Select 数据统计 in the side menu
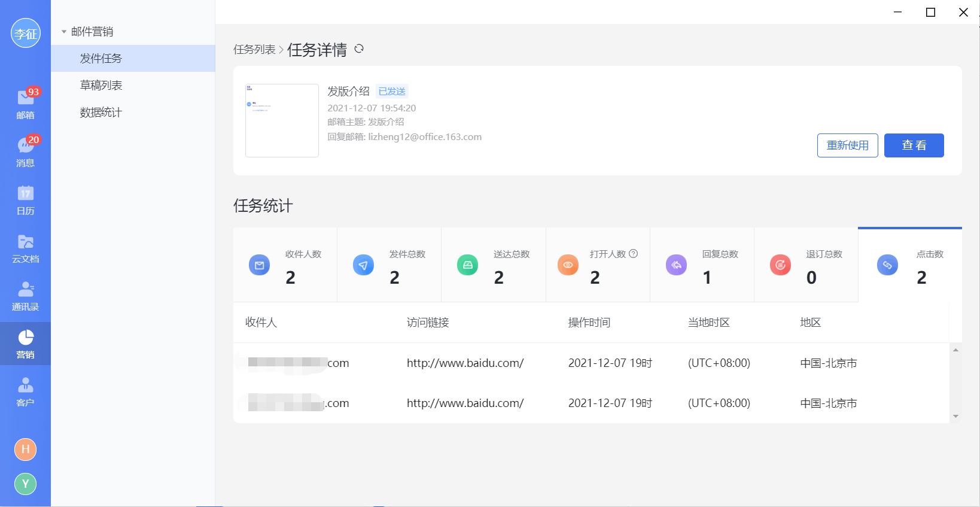This screenshot has width=980, height=507. tap(101, 113)
